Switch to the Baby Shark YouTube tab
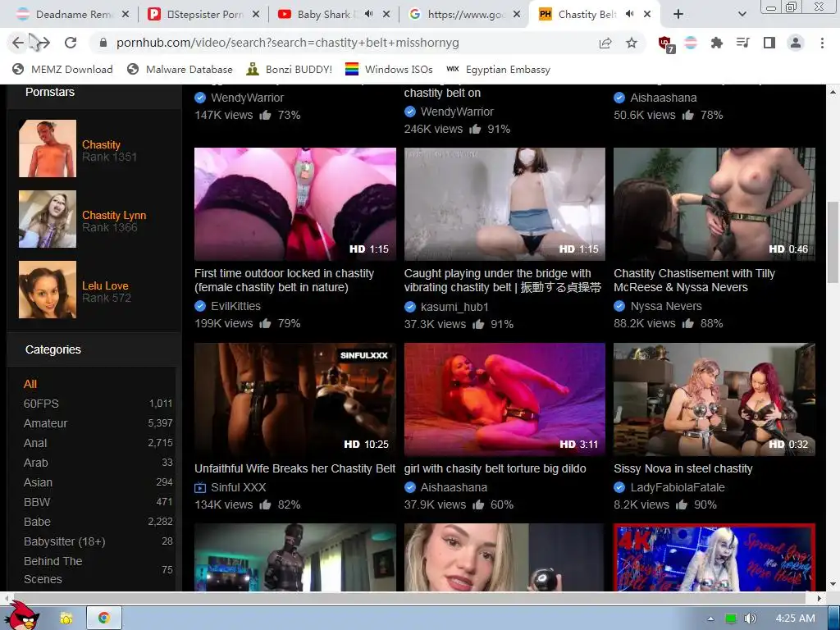This screenshot has width=840, height=630. (333, 15)
